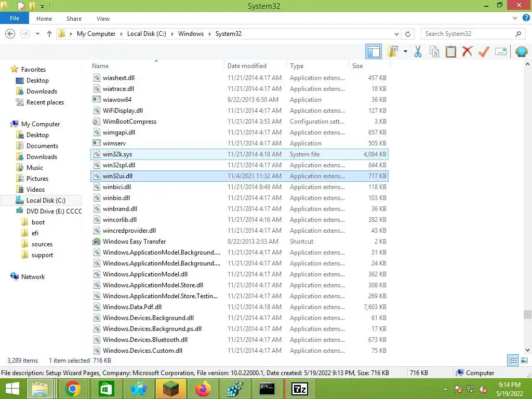Sort by the Size column header
532x399 pixels.
click(x=357, y=66)
